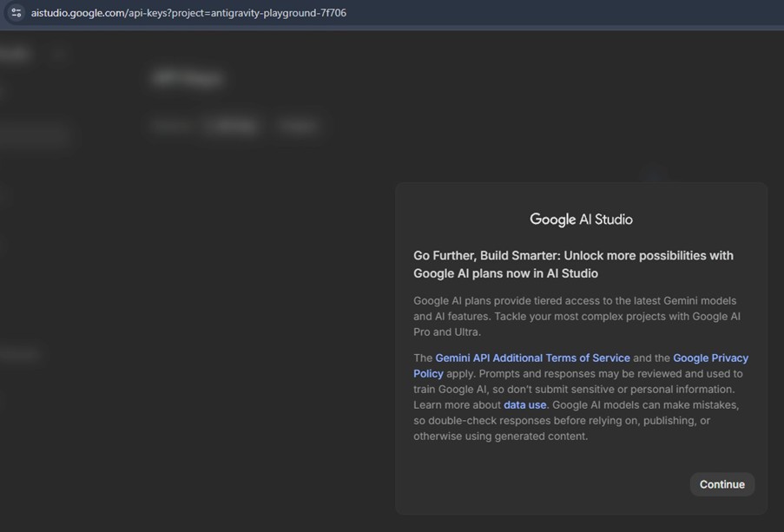Open the data use link
784x532 pixels.
pyautogui.click(x=524, y=405)
